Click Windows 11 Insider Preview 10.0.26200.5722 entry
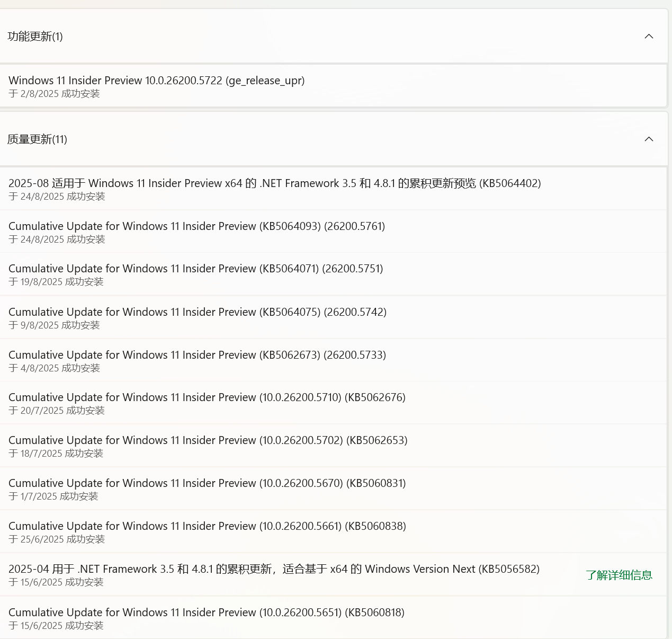Viewport: 672px width, 639px height. tap(157, 81)
